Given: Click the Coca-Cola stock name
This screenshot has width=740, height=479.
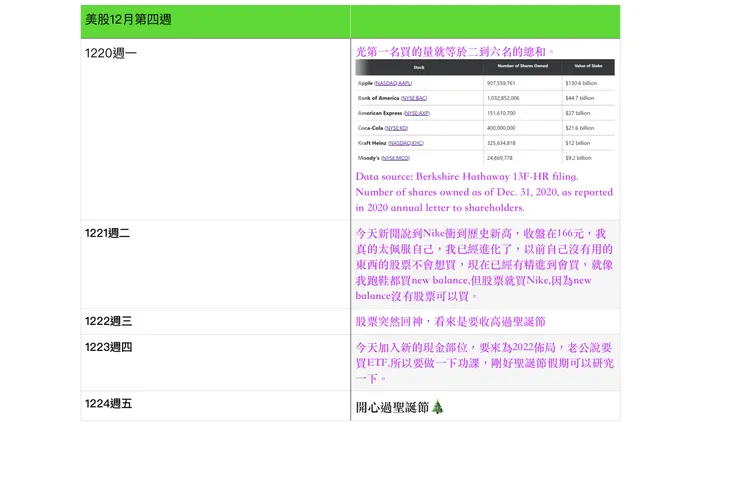Looking at the screenshot, I should click(x=370, y=128).
